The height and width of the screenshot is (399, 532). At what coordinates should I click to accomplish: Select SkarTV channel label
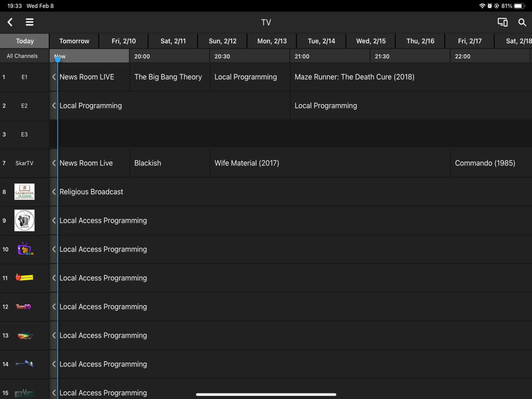pos(24,163)
